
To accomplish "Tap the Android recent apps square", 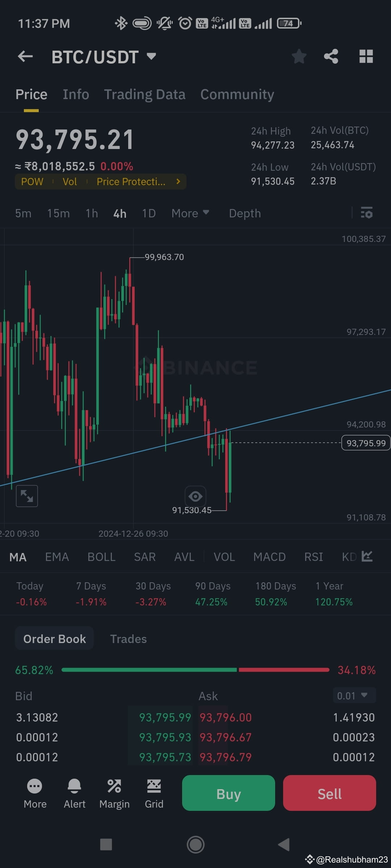I will 106,844.
